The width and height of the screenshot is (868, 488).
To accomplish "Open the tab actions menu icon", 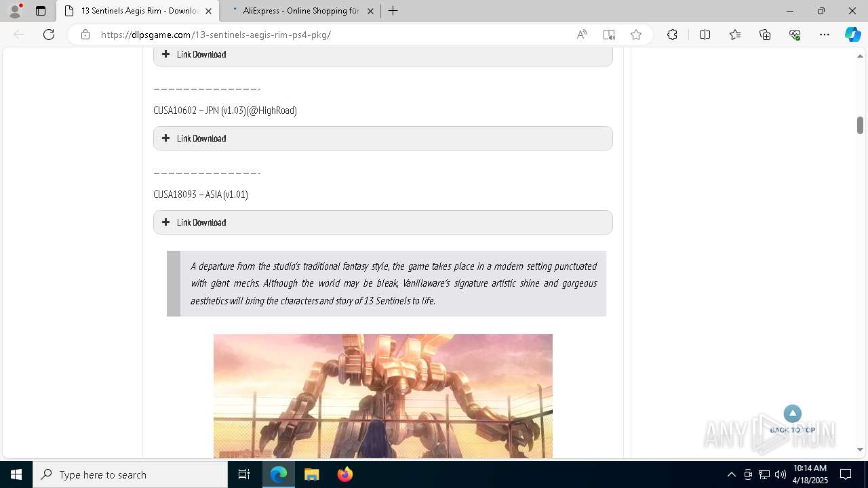I will [x=41, y=11].
